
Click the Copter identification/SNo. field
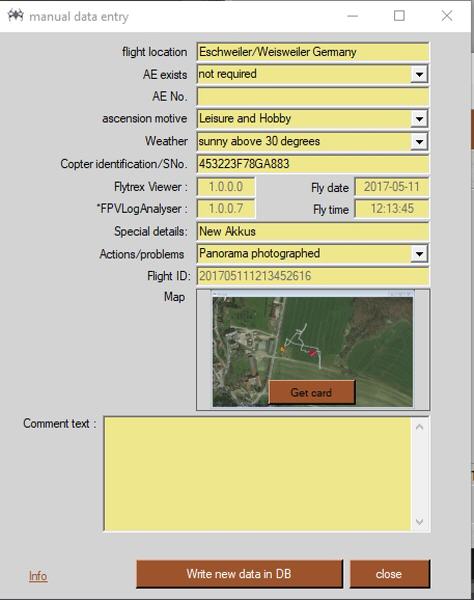(x=313, y=164)
